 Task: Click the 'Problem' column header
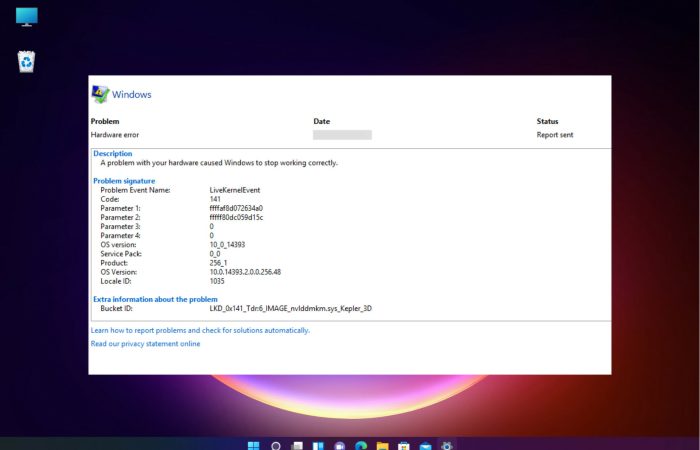pyautogui.click(x=105, y=121)
